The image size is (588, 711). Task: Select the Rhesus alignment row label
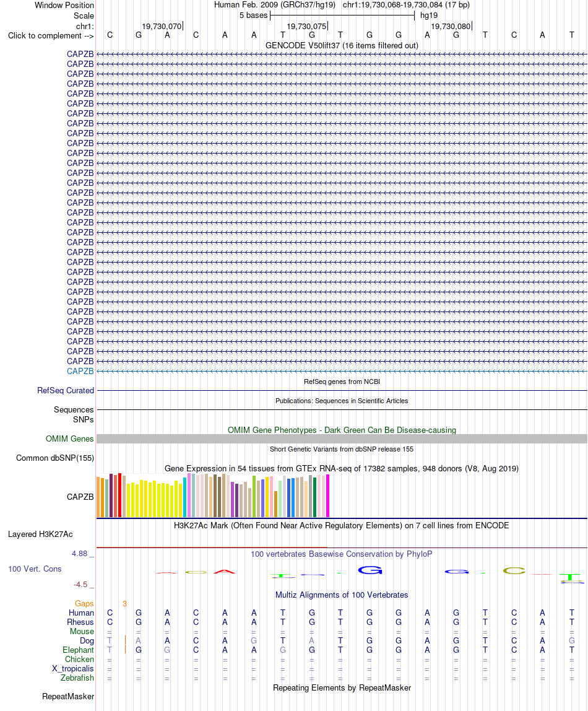(80, 622)
